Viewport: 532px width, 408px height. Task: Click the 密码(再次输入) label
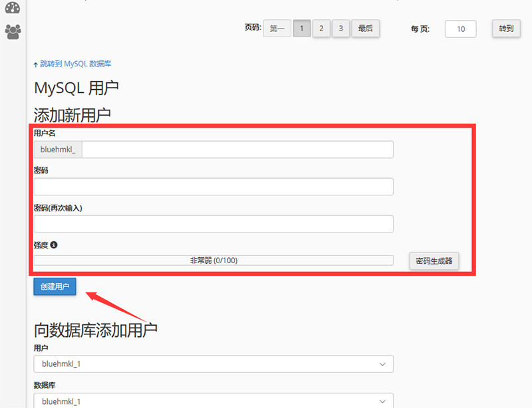point(58,208)
